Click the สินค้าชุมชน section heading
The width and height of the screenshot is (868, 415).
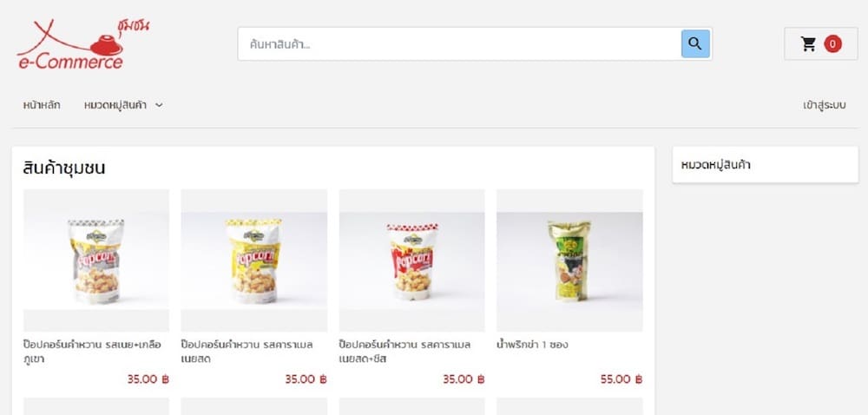[x=64, y=168]
